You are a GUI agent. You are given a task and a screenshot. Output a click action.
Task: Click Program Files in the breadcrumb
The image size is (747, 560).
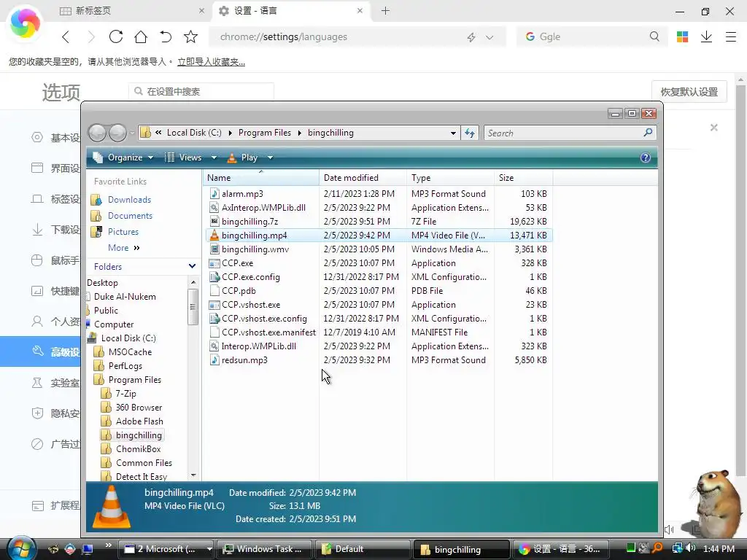click(x=264, y=133)
